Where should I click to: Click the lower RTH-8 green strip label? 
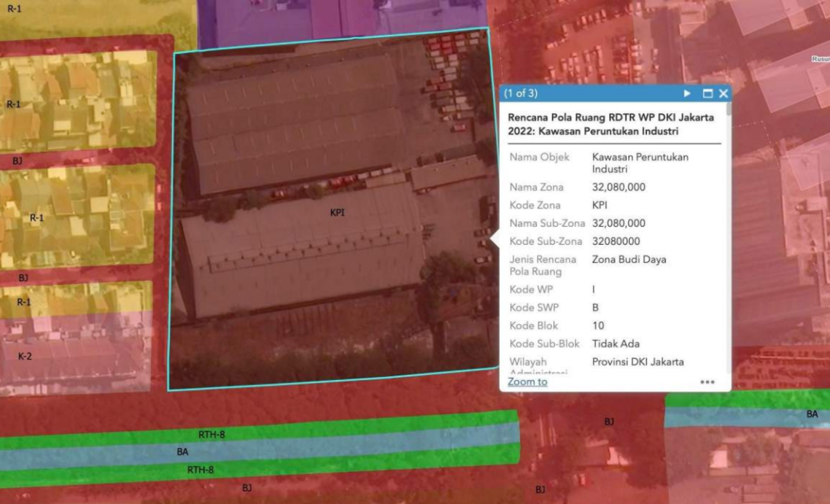pyautogui.click(x=200, y=470)
